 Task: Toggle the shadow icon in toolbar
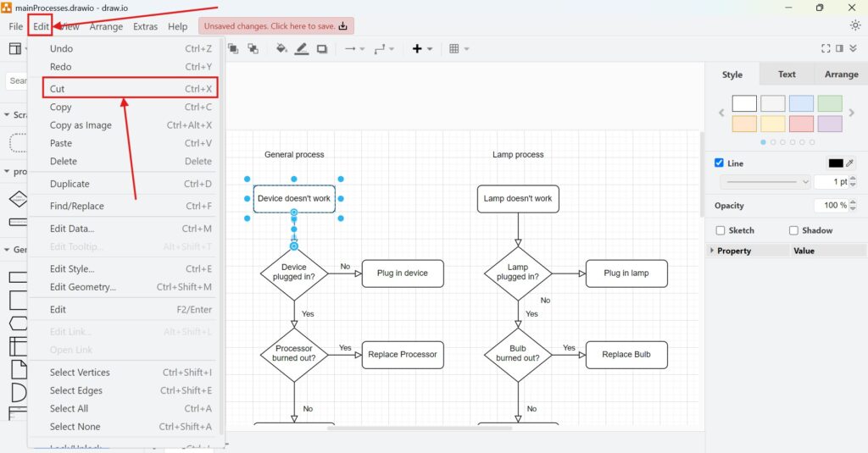click(x=322, y=49)
